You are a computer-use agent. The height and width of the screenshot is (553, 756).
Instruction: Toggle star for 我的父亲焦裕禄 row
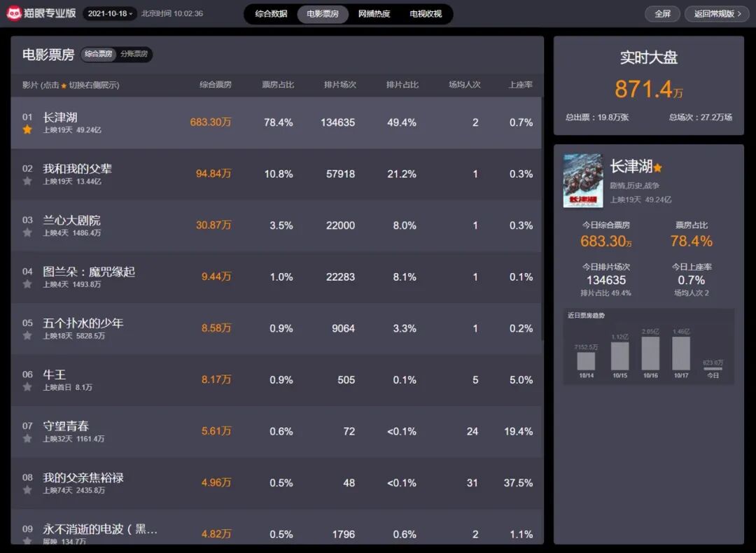click(27, 490)
